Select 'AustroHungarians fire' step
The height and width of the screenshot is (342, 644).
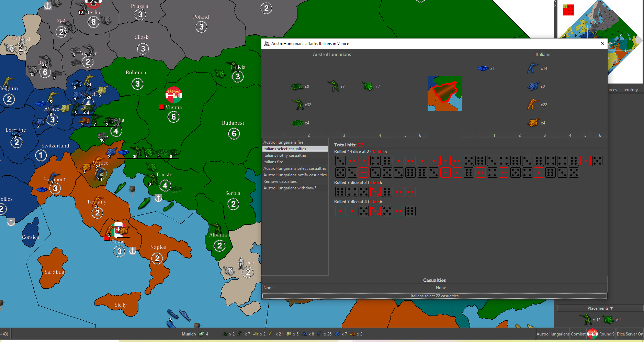295,142
